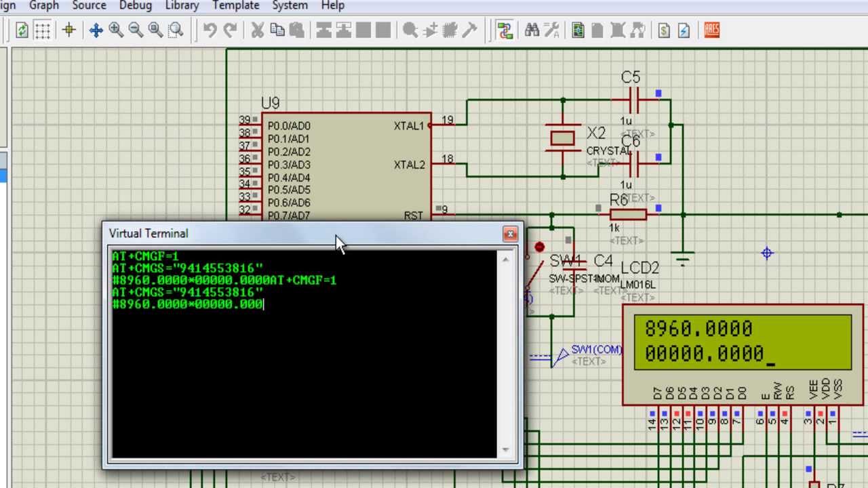
Task: Toggle the false origin crosshair icon
Action: click(x=68, y=30)
